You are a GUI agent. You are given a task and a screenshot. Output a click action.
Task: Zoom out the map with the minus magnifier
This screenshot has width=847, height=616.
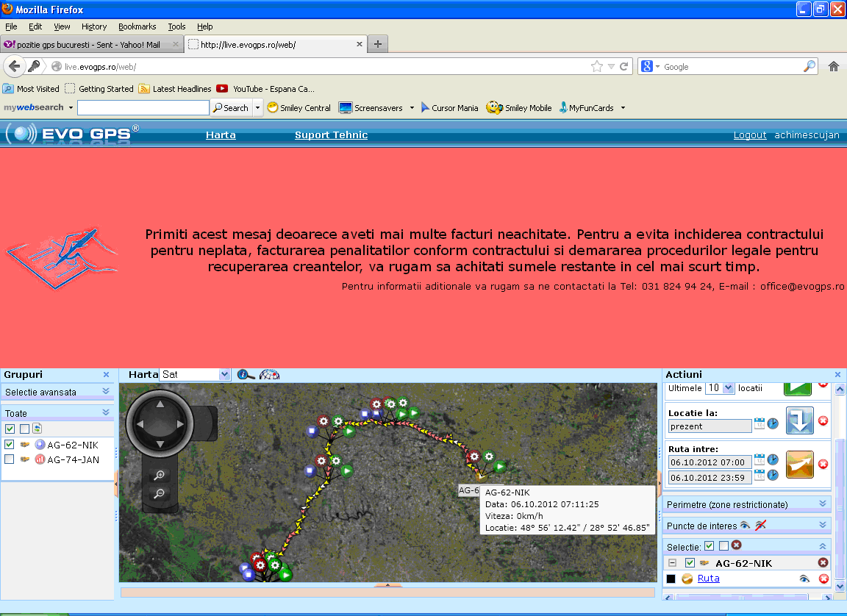[160, 493]
